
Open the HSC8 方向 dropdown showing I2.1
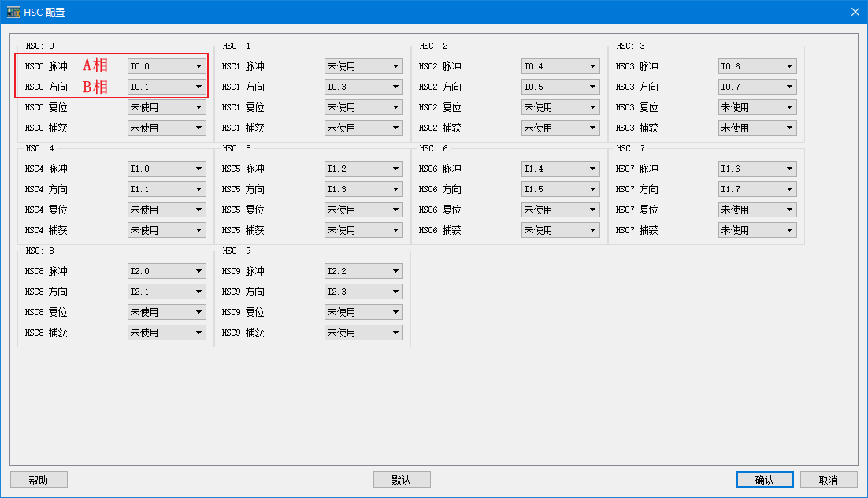pyautogui.click(x=167, y=292)
